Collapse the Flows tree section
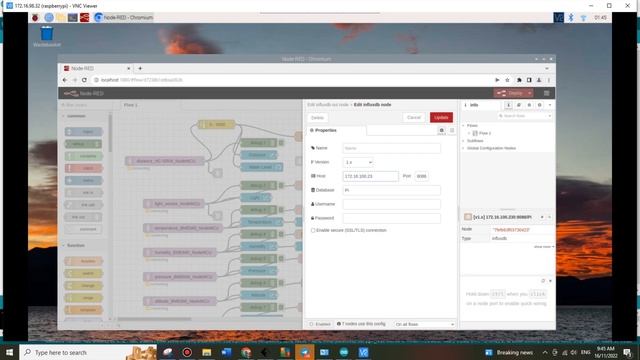Viewport: 640px width, 360px height. [464, 126]
